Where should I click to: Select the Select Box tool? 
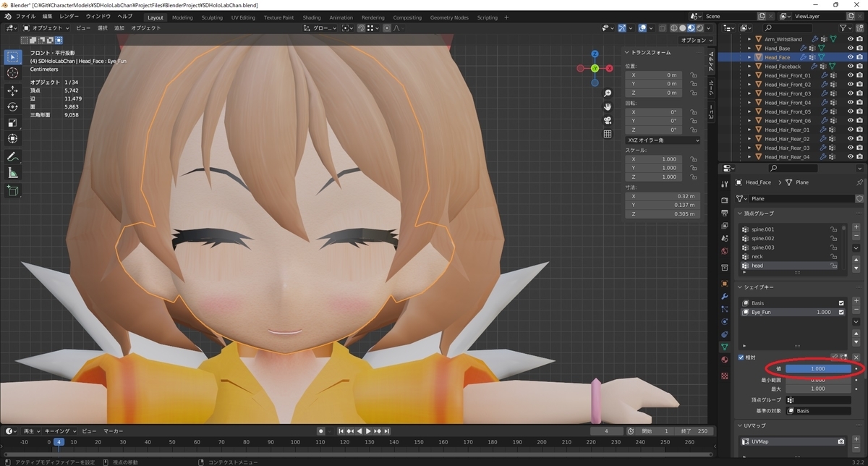[12, 56]
